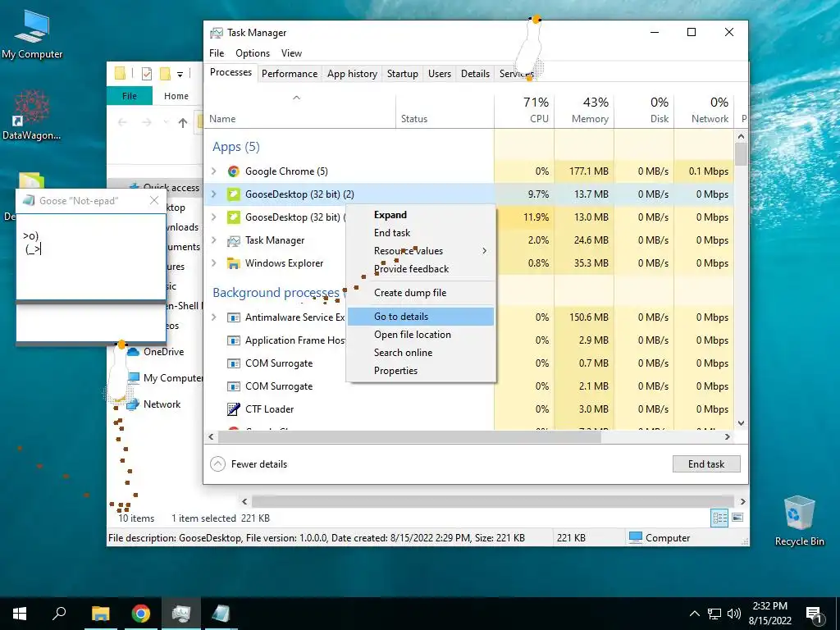Open Google Chrome from the taskbar
The width and height of the screenshot is (840, 630).
[x=141, y=614]
